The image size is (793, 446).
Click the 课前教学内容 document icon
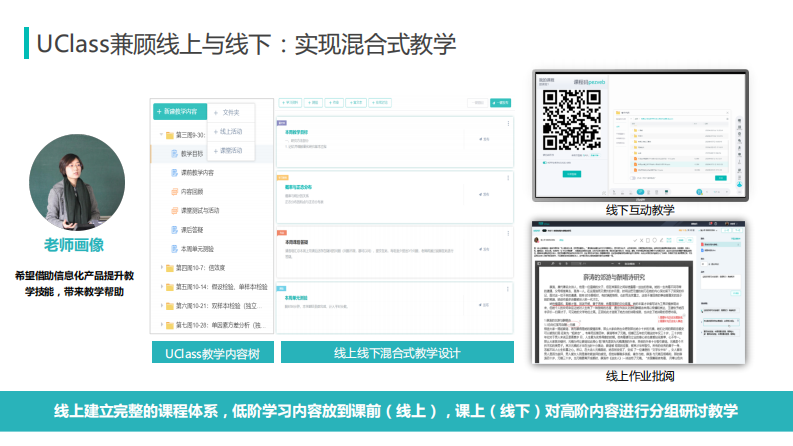(x=174, y=172)
